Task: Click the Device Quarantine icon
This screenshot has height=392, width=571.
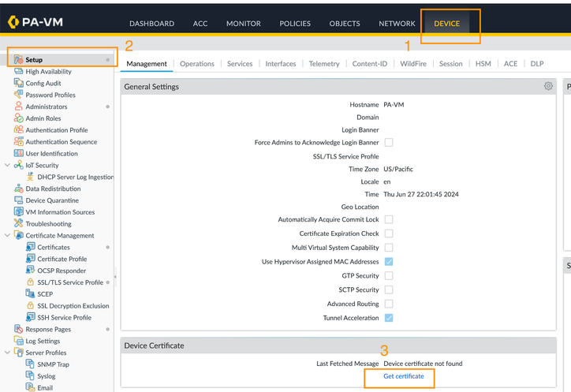Action: [x=19, y=200]
